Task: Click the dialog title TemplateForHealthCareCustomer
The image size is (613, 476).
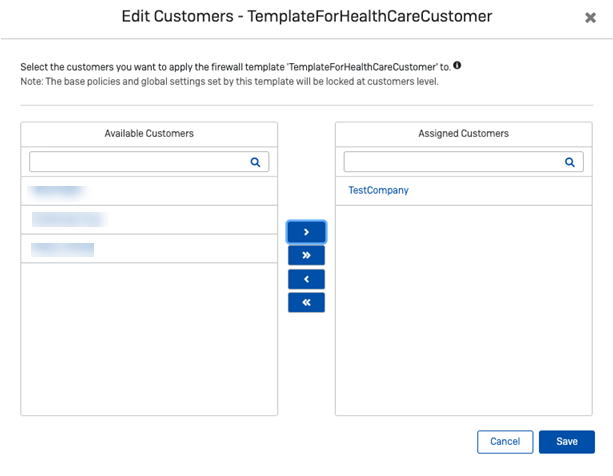Action: (306, 17)
